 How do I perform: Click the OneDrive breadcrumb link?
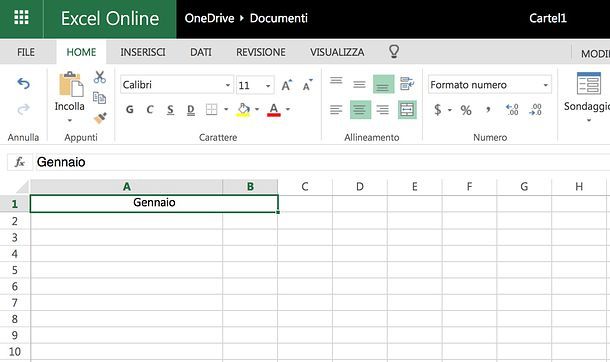[x=209, y=18]
